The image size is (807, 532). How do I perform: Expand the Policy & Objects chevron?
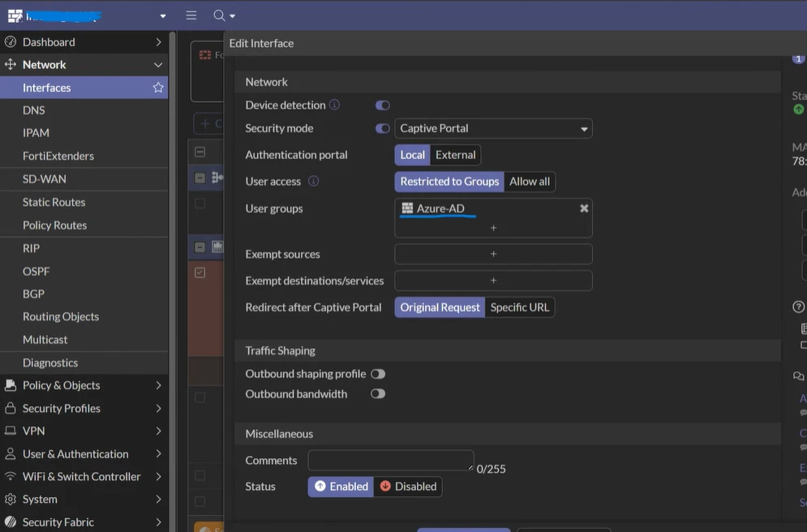coord(158,385)
